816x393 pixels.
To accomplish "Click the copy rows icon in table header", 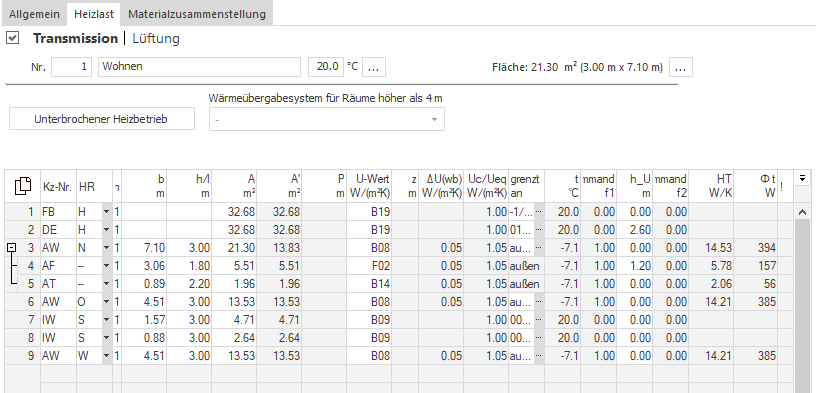I will pyautogui.click(x=22, y=186).
